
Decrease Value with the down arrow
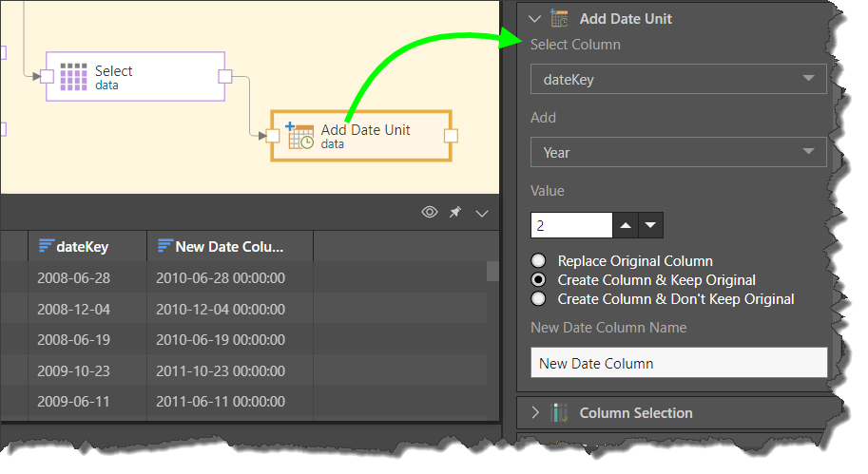pyautogui.click(x=650, y=225)
